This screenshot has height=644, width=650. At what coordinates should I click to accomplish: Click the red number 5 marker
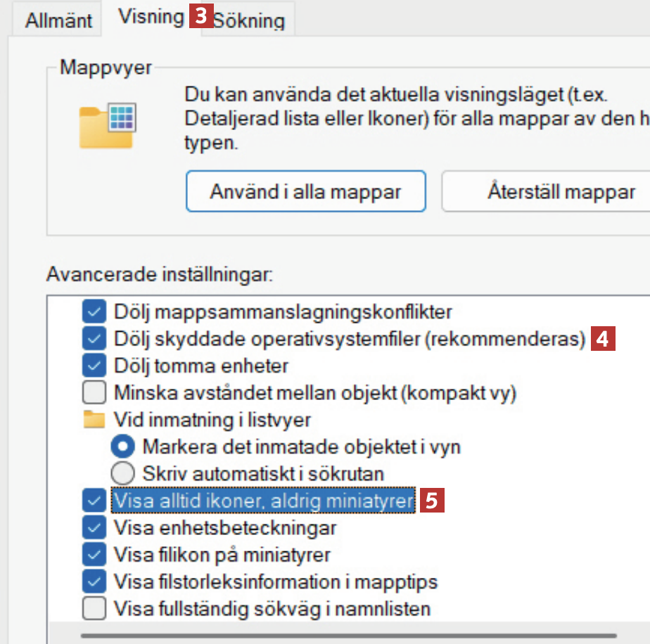432,500
